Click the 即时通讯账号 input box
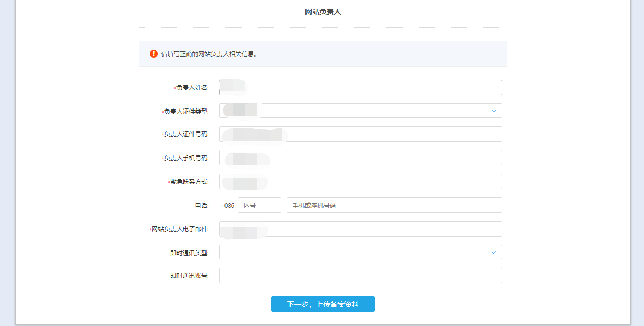 [360, 275]
